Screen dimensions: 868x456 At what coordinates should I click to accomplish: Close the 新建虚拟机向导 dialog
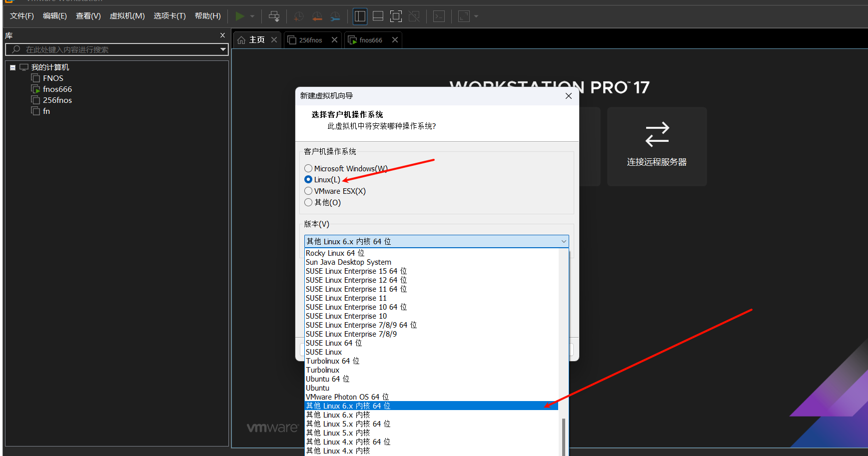click(568, 96)
